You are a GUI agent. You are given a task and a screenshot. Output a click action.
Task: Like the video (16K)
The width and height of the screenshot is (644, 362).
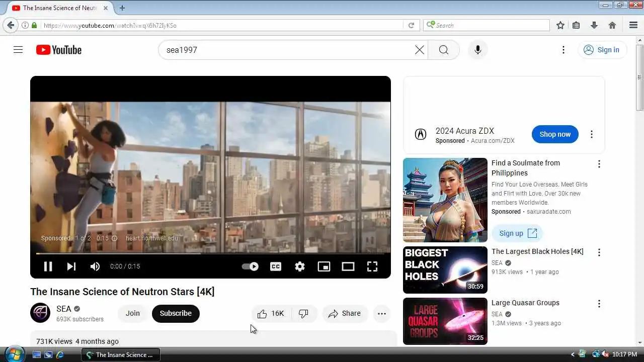click(271, 313)
